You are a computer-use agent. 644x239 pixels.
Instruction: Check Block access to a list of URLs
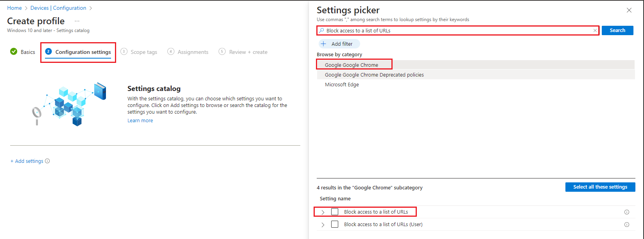point(335,212)
